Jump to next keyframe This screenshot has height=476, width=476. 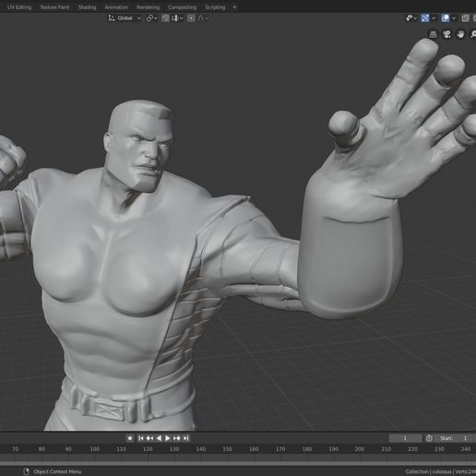[177, 438]
